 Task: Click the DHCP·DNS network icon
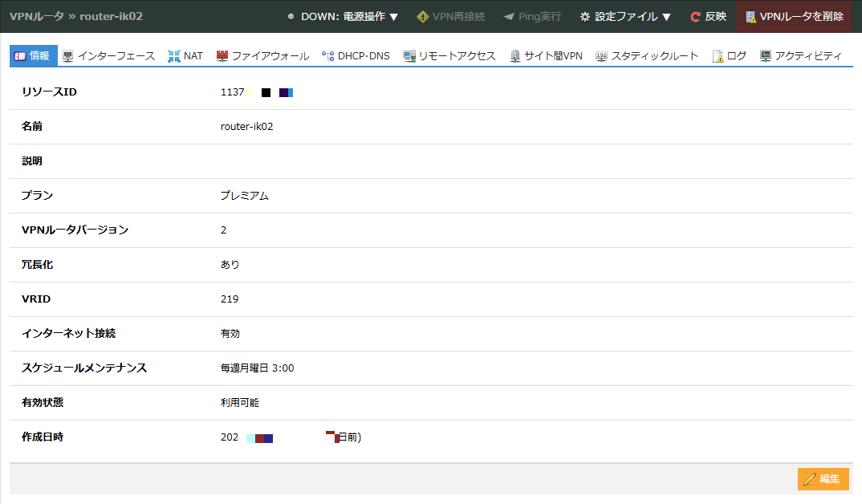pyautogui.click(x=327, y=56)
